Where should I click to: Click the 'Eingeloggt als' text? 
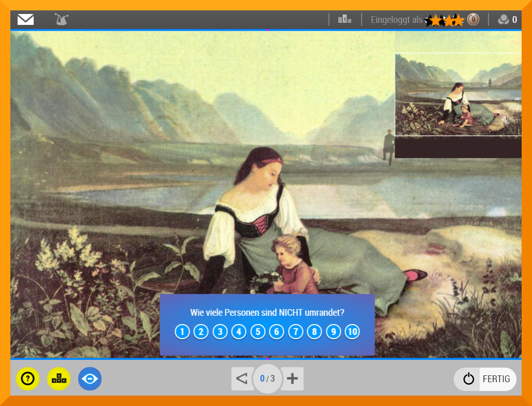coord(397,20)
